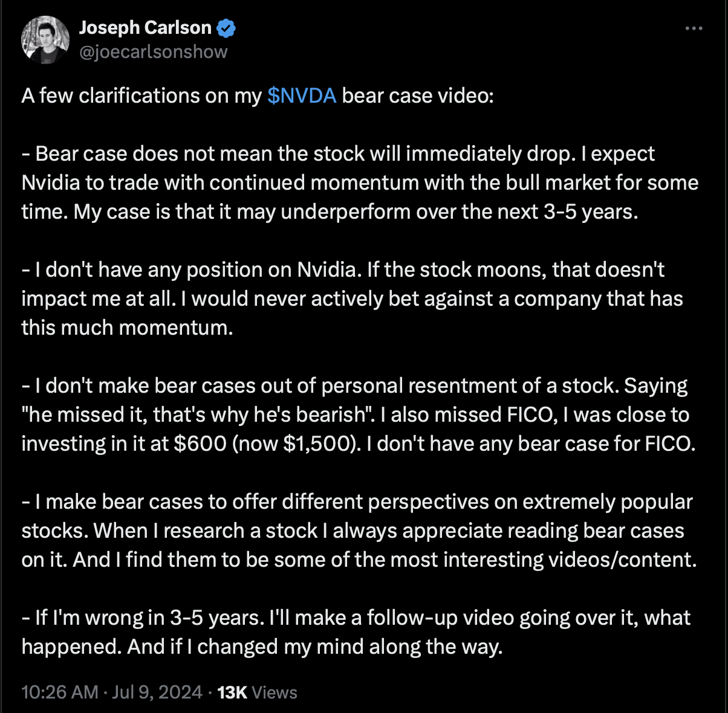Open the @joecarlsonshow handle link
Image resolution: width=728 pixels, height=713 pixels.
click(x=153, y=52)
